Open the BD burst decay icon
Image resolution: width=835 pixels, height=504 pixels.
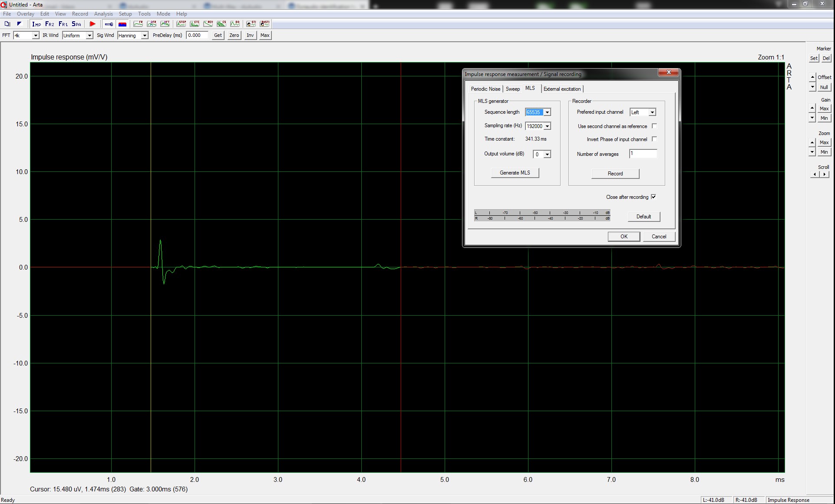235,24
